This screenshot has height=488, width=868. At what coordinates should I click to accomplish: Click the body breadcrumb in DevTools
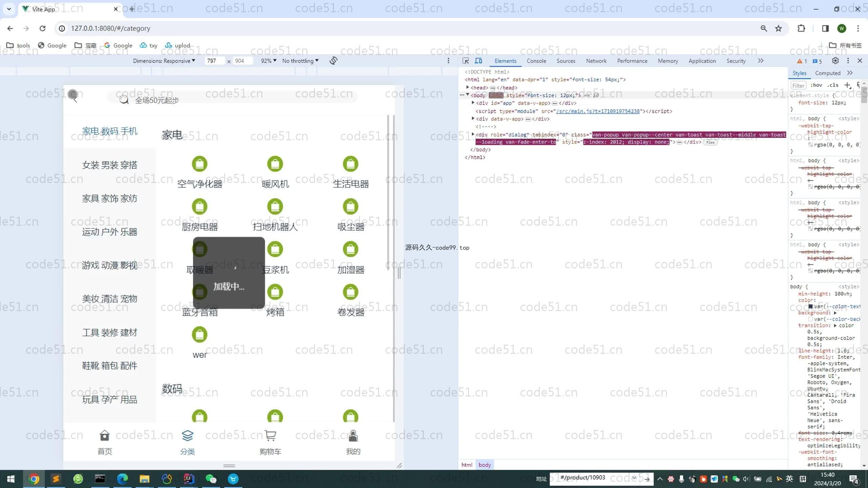(485, 465)
